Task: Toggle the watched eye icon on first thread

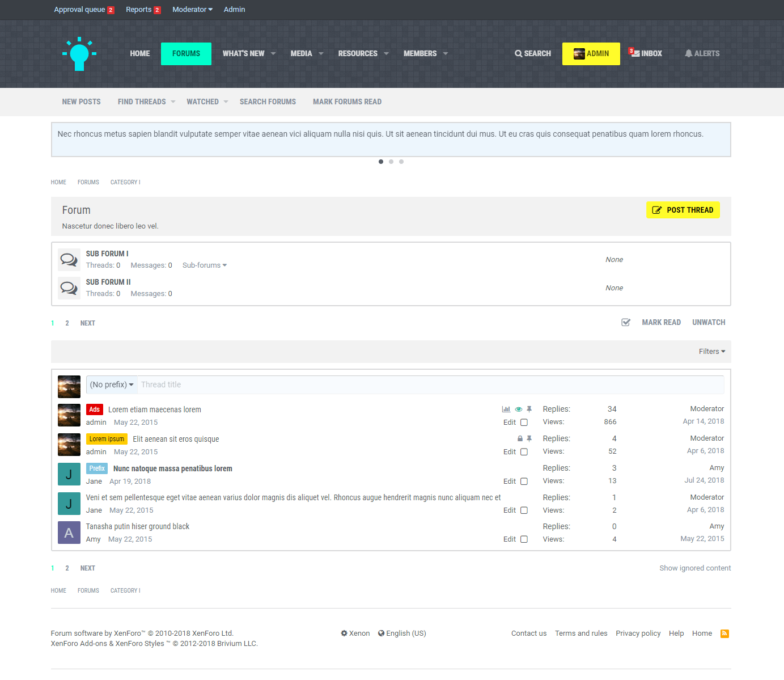Action: click(518, 409)
